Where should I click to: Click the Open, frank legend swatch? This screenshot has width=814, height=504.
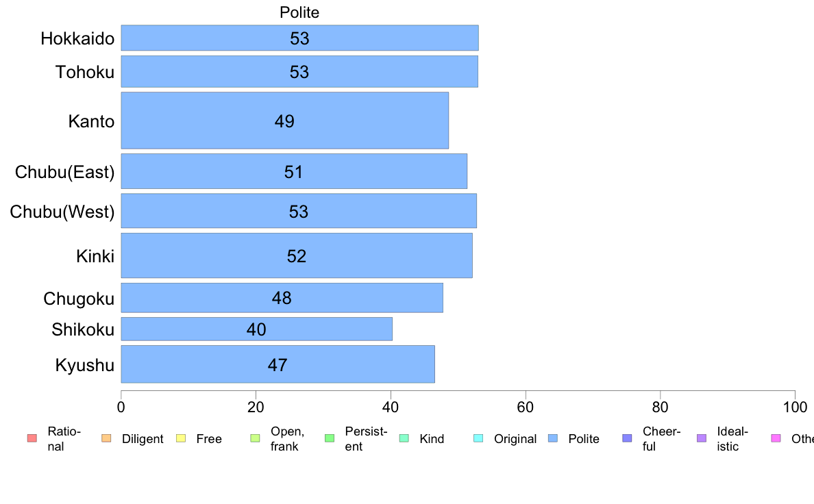[255, 438]
